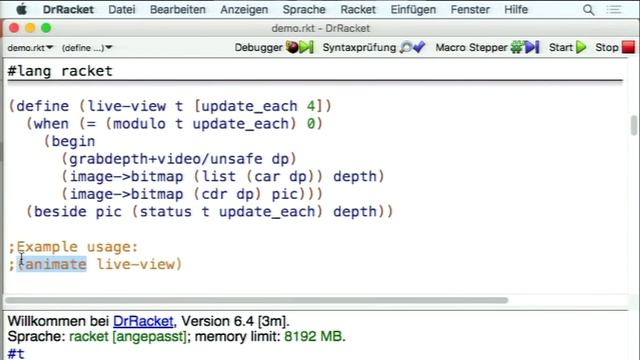
Task: Click the Debugger bug-and-play icon
Action: [299, 47]
